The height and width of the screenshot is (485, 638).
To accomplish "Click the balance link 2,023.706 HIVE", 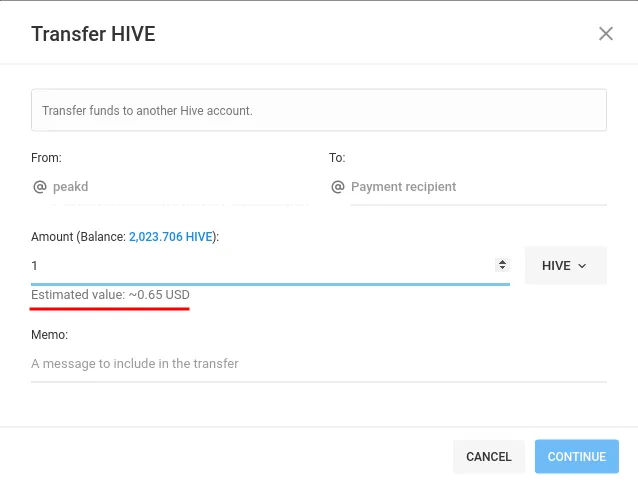I will (x=171, y=237).
